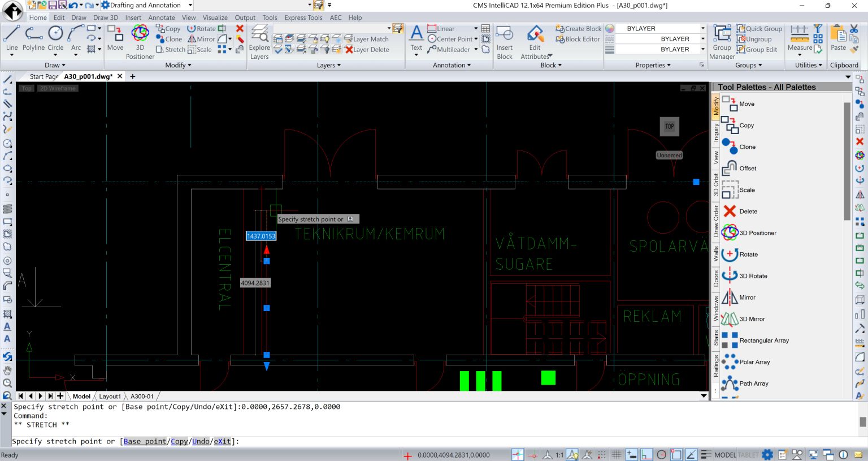The height and width of the screenshot is (461, 868).
Task: Toggle grid display in status bar
Action: [x=617, y=455]
